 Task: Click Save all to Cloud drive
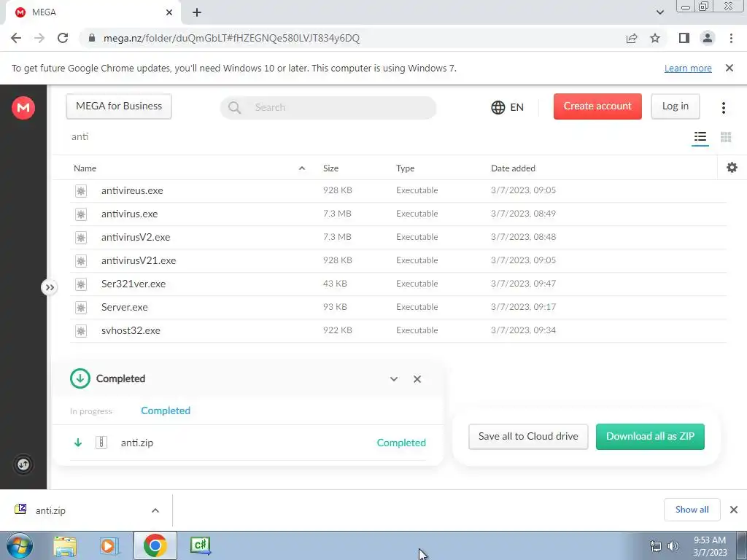528,436
